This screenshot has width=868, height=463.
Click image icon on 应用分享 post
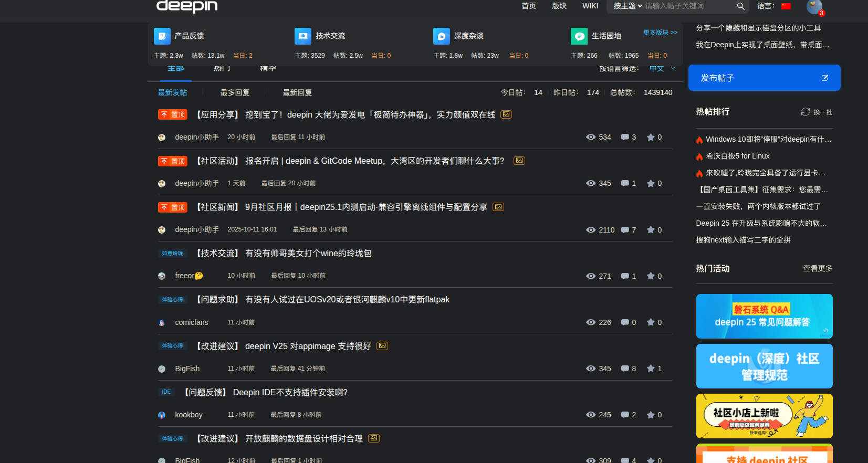pos(506,114)
